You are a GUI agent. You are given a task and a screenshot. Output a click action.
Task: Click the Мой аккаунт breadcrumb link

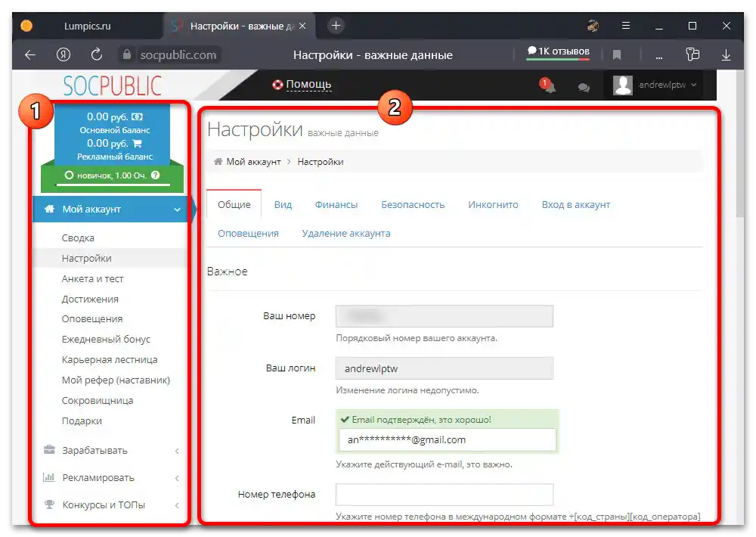[253, 162]
